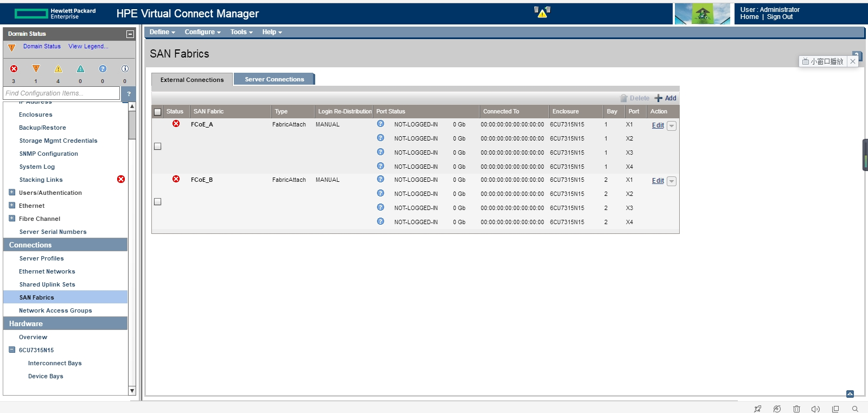Open the action dropdown for FCoE_B

tap(672, 181)
